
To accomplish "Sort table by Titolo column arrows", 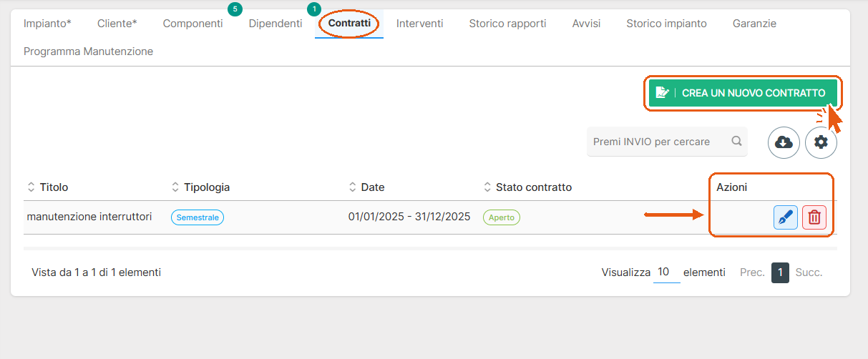I will pyautogui.click(x=31, y=187).
